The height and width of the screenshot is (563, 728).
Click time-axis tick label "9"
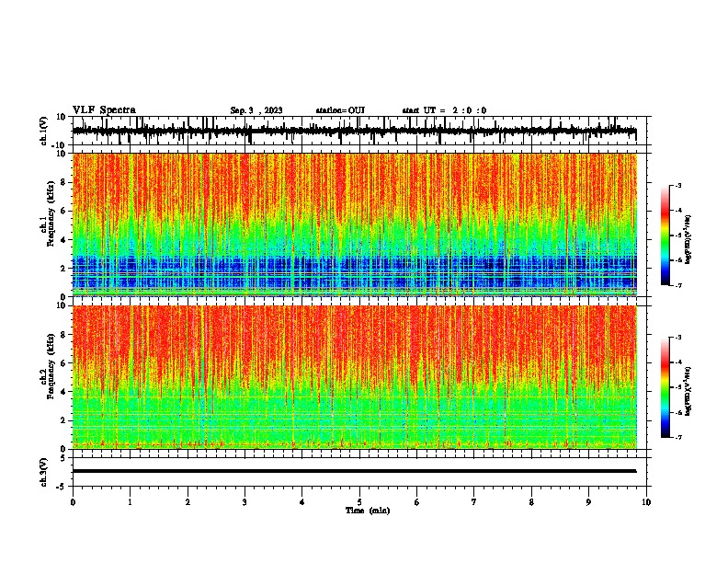588,502
